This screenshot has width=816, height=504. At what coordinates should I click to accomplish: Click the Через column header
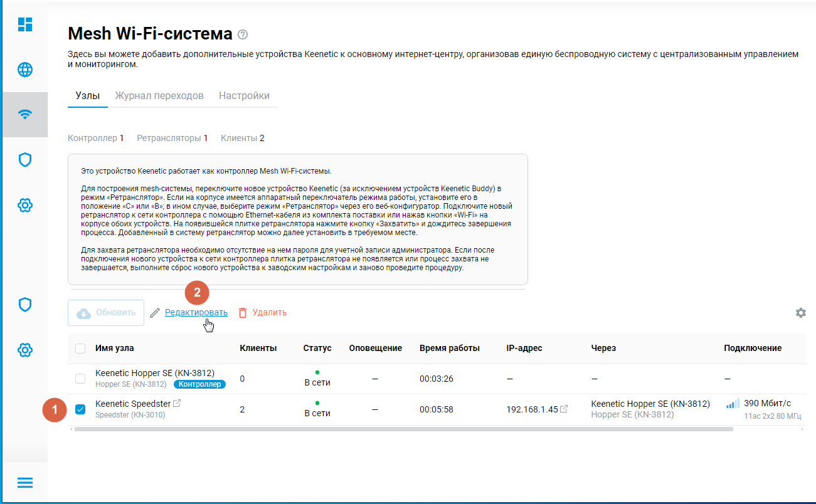603,348
